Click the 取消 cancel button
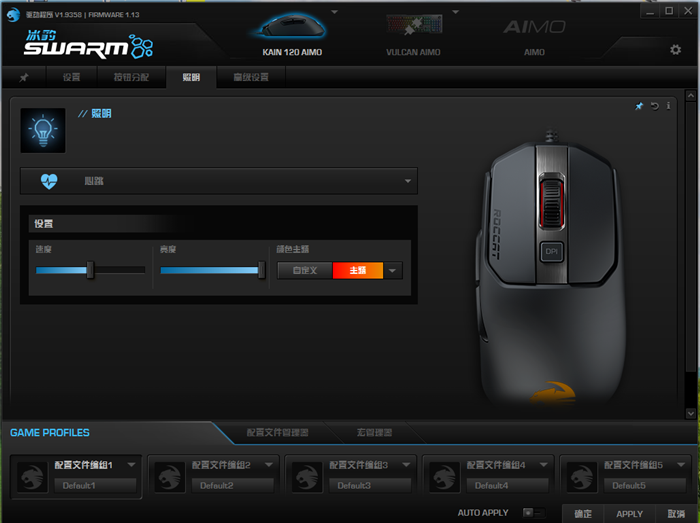The height and width of the screenshot is (523, 700). [676, 514]
